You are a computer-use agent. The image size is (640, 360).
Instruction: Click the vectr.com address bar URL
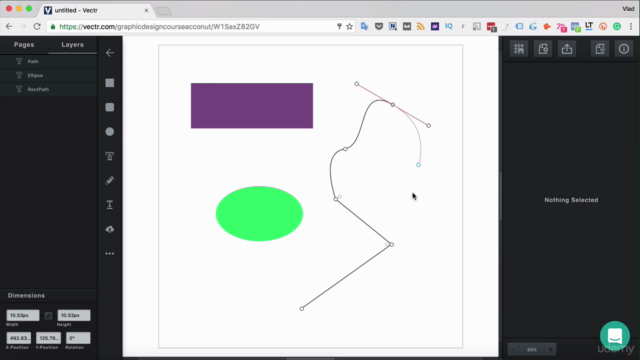click(x=160, y=27)
